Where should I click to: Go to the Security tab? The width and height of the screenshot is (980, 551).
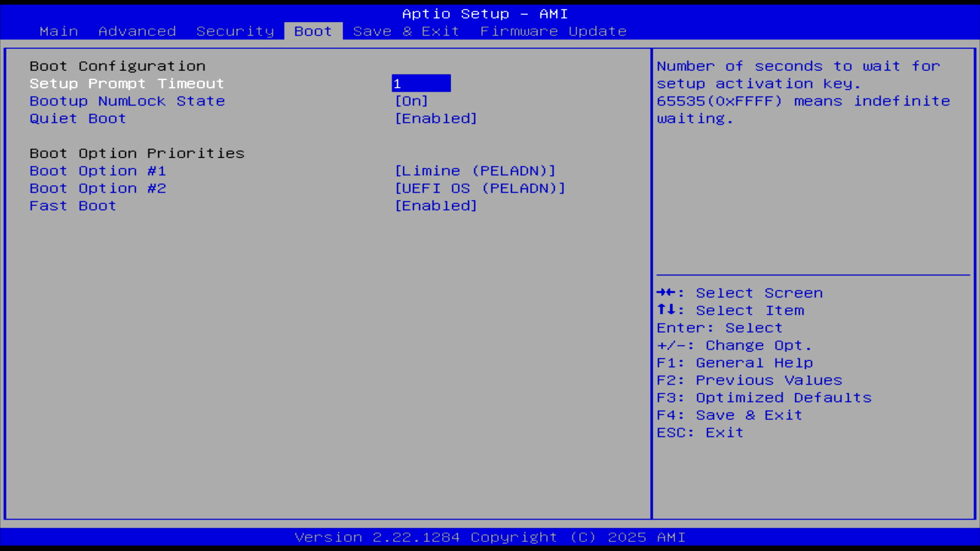coord(235,31)
